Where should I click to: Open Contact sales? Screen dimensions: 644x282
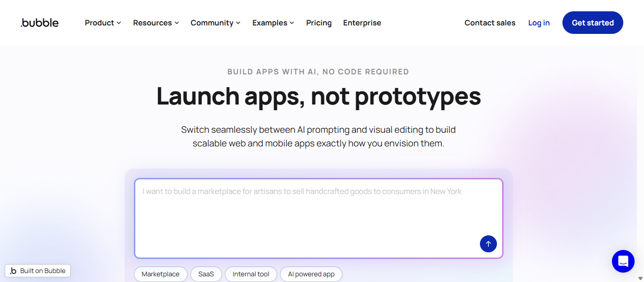coord(490,23)
